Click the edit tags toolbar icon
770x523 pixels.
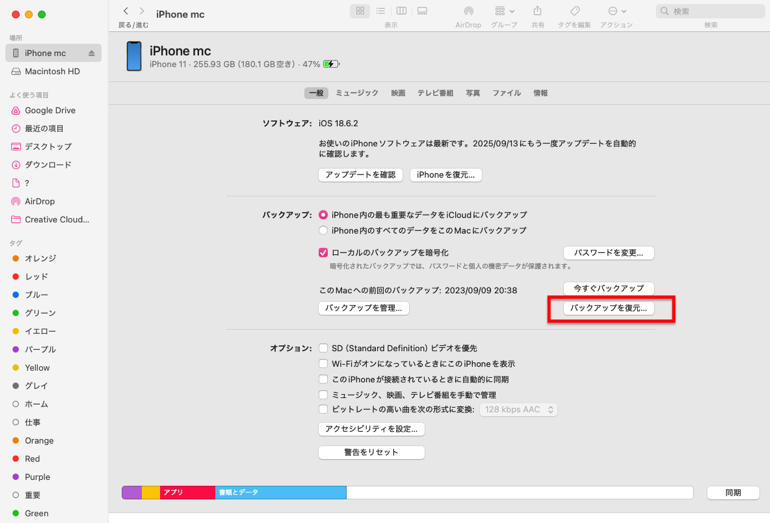pos(574,11)
